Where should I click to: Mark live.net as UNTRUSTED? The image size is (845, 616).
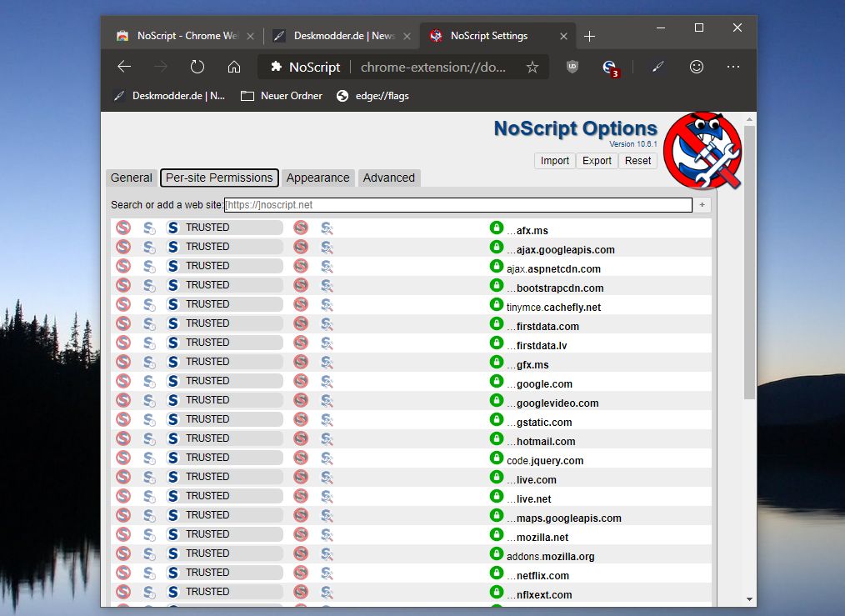(301, 496)
